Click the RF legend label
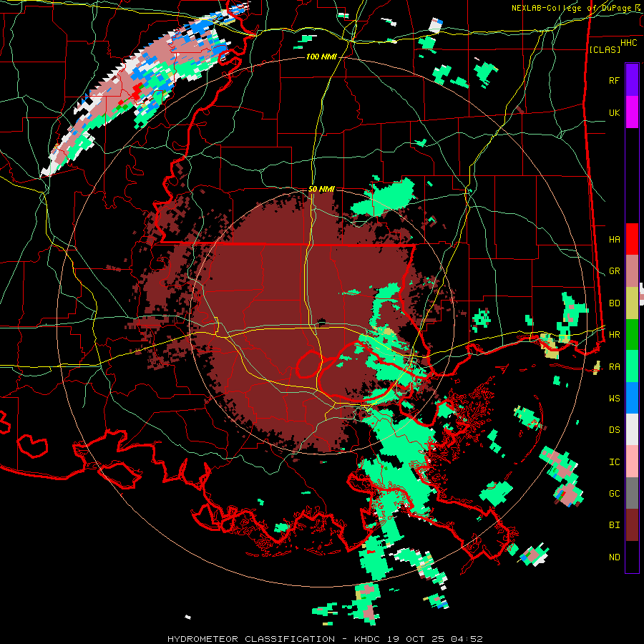Viewport: 644px width, 644px height. coord(614,80)
